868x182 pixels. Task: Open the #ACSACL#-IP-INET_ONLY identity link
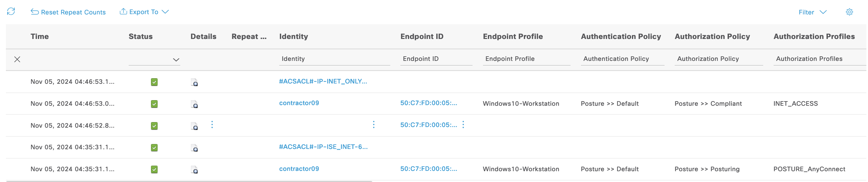coord(322,82)
